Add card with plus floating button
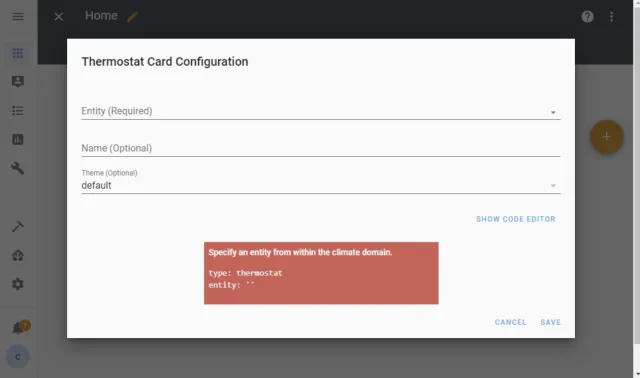The image size is (640, 378). point(607,137)
